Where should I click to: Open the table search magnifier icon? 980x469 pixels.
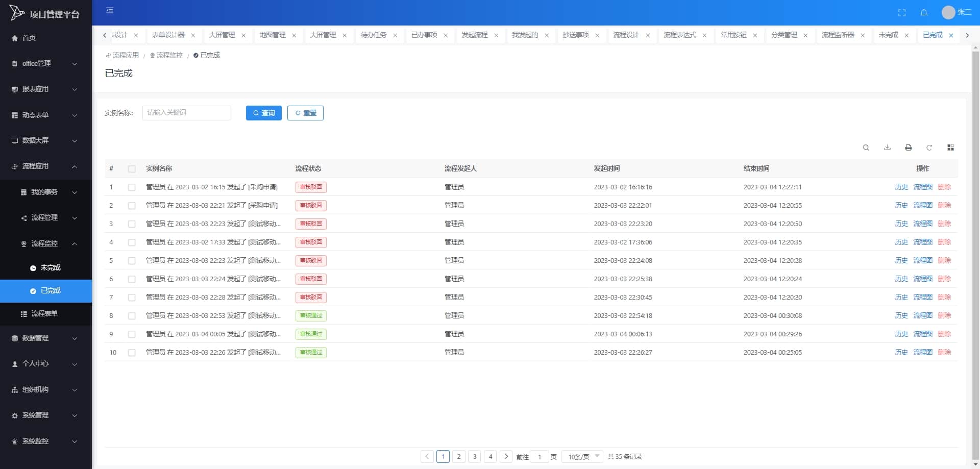tap(866, 147)
